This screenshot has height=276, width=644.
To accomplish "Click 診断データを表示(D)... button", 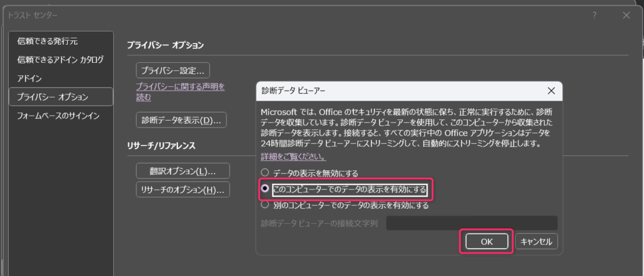I will coord(181,120).
